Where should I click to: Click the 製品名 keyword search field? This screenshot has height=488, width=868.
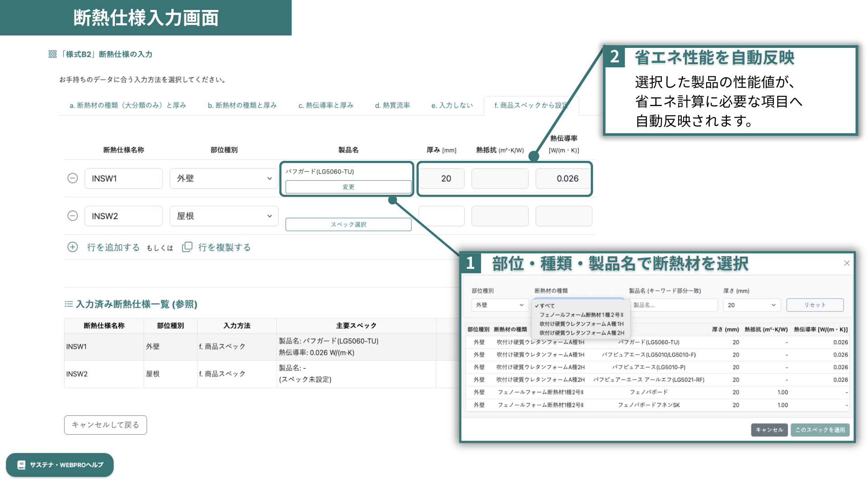click(x=674, y=305)
